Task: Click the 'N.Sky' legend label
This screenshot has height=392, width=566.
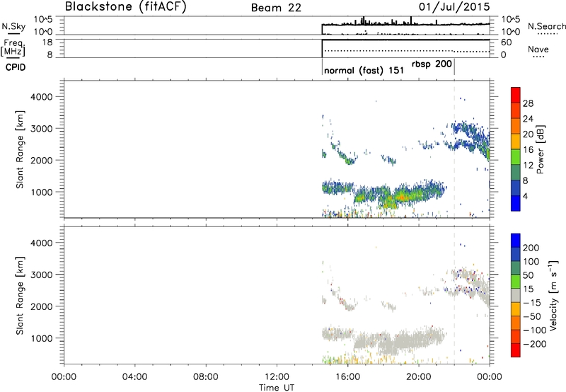Action: 13,26
